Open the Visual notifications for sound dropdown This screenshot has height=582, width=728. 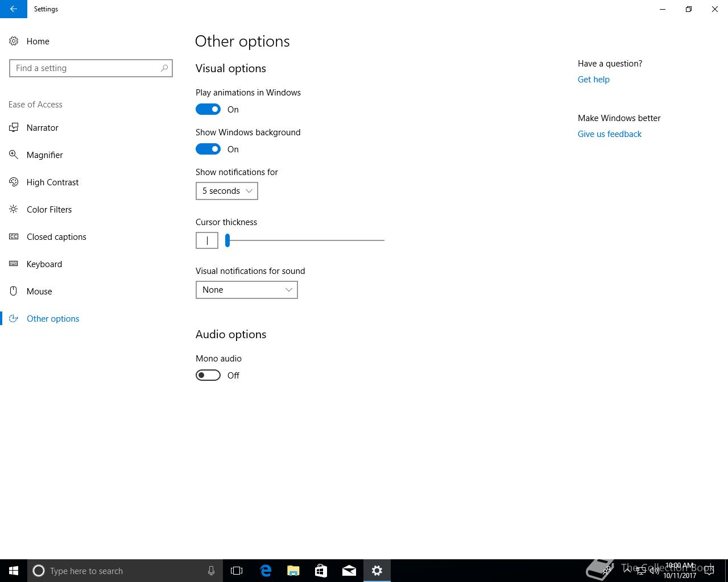246,290
